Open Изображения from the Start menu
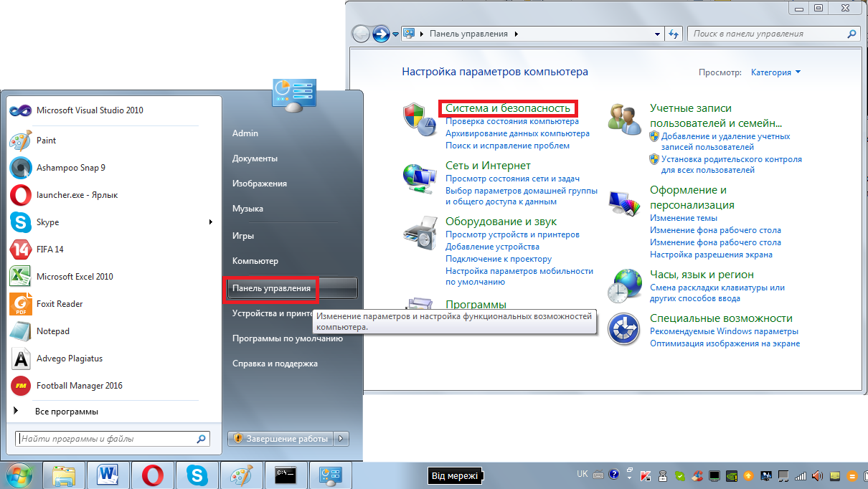868x489 pixels. (260, 184)
